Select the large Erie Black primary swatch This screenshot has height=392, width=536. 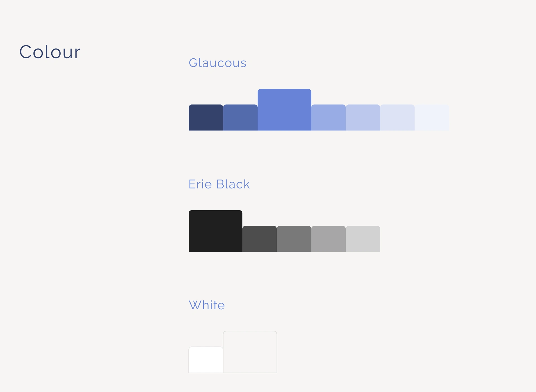(x=216, y=231)
